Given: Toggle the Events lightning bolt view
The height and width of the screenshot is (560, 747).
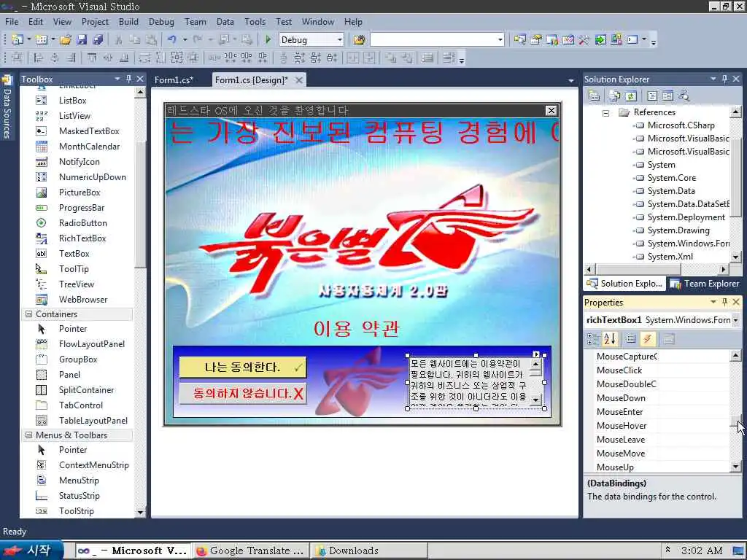Looking at the screenshot, I should (647, 339).
